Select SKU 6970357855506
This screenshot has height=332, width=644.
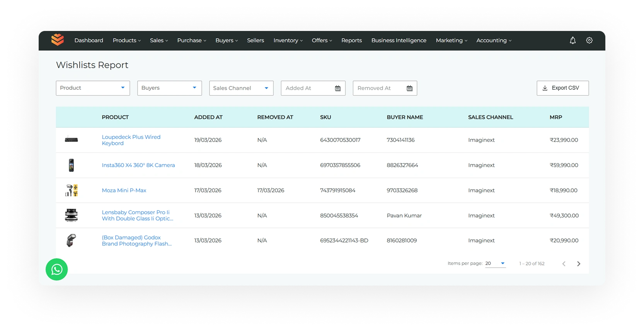[340, 165]
